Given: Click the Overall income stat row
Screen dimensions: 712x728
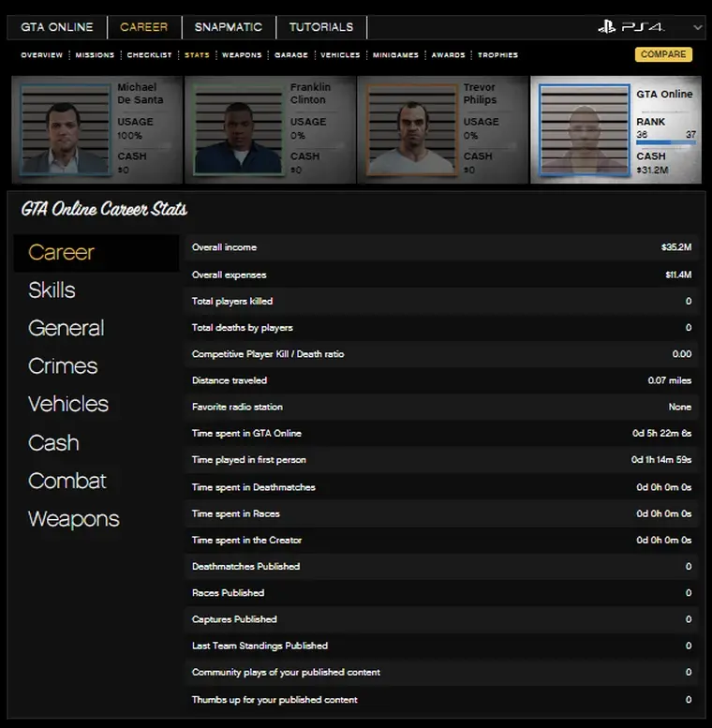Looking at the screenshot, I should (x=441, y=247).
